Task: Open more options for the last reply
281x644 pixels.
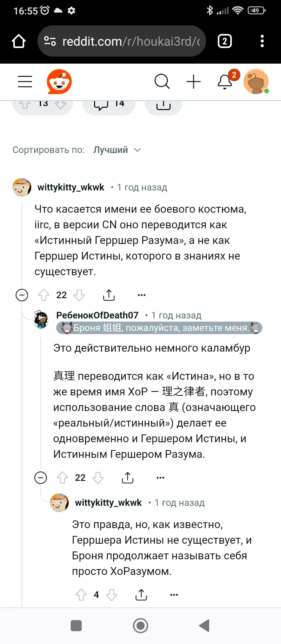Action: click(174, 595)
